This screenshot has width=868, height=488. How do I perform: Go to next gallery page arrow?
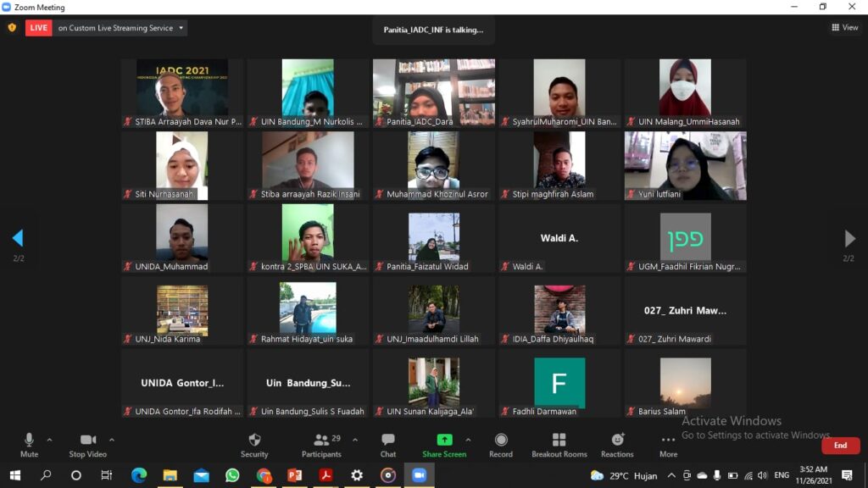coord(849,238)
